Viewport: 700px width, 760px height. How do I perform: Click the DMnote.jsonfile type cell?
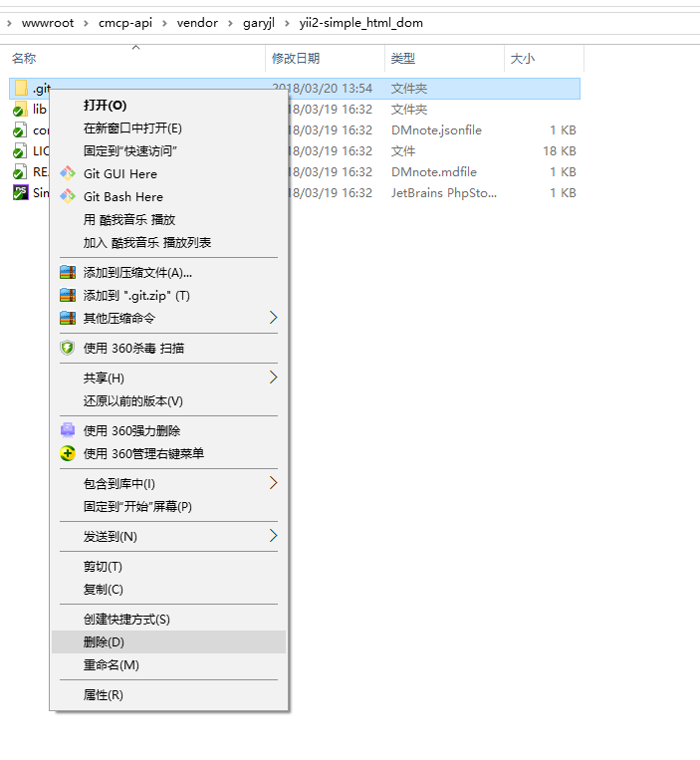pyautogui.click(x=436, y=129)
